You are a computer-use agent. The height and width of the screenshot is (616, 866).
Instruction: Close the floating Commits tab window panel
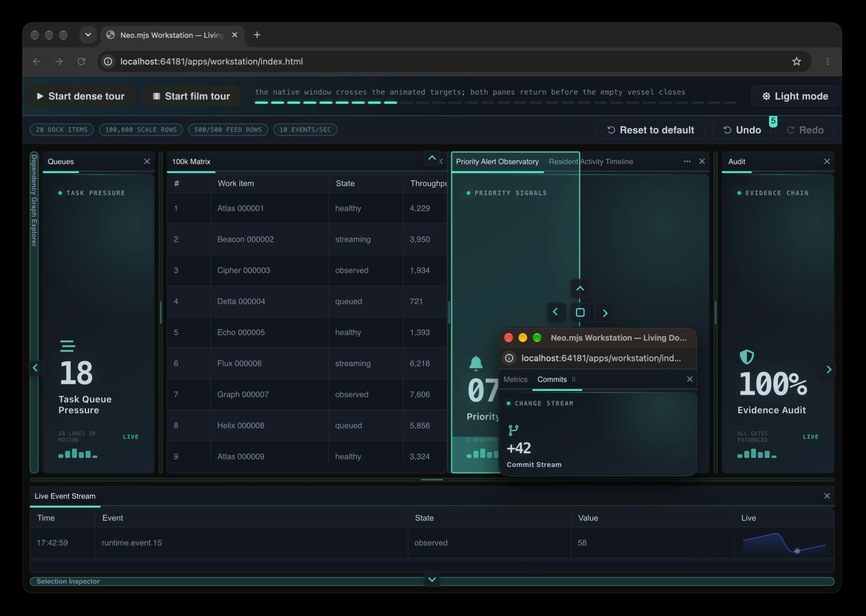pyautogui.click(x=690, y=379)
